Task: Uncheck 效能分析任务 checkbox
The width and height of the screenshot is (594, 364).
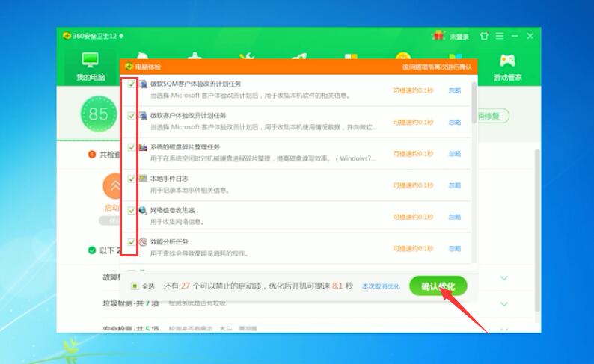Action: tap(131, 241)
